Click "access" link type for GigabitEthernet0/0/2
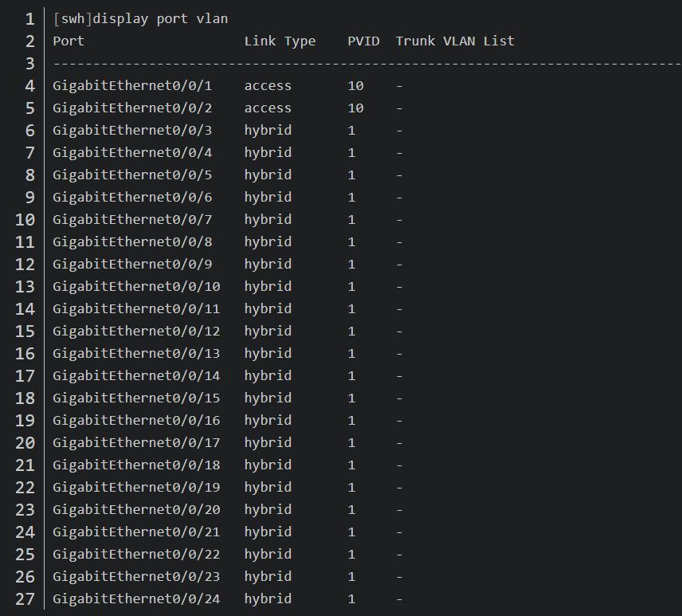 (x=268, y=108)
